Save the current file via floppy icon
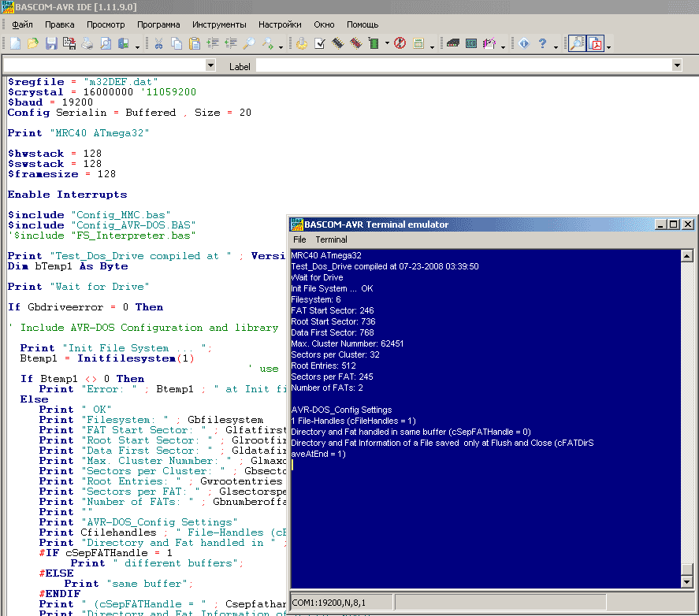 tap(50, 43)
